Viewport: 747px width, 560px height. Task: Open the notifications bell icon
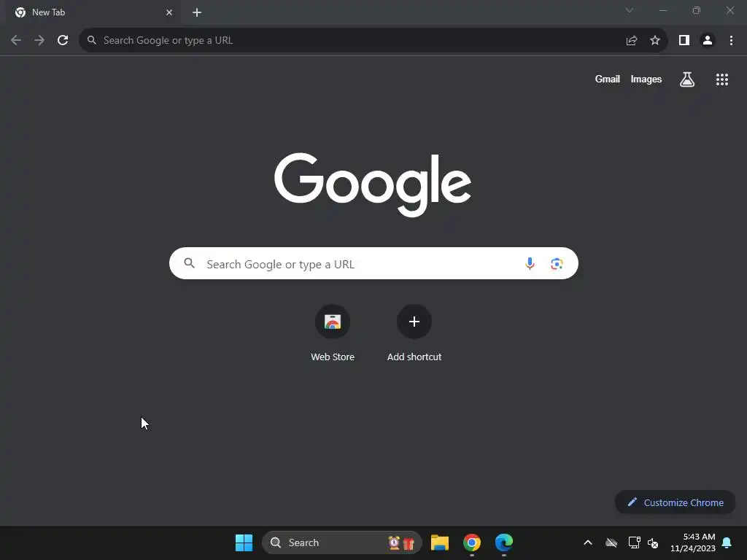coord(727,542)
